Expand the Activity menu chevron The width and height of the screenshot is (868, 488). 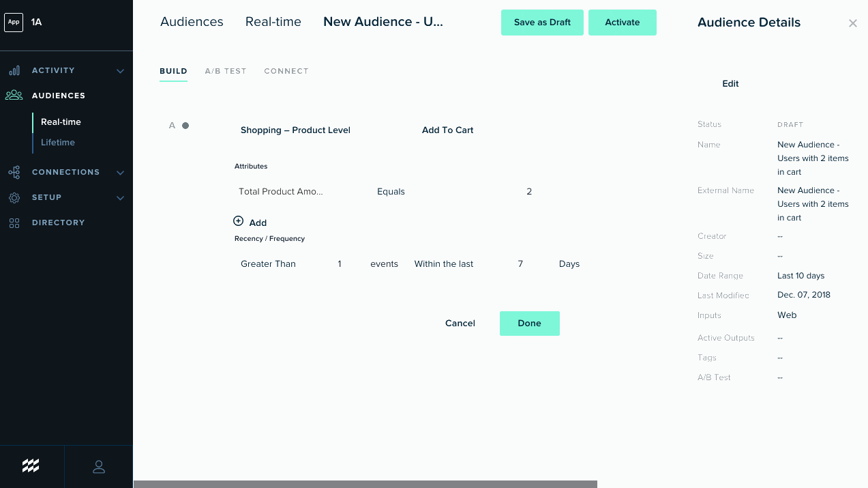(120, 71)
